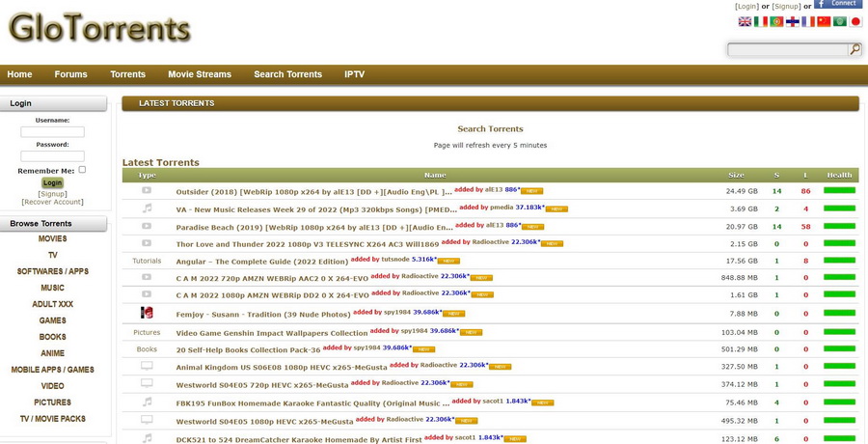This screenshot has height=444, width=868.
Task: Click the Username input field
Action: (x=53, y=132)
